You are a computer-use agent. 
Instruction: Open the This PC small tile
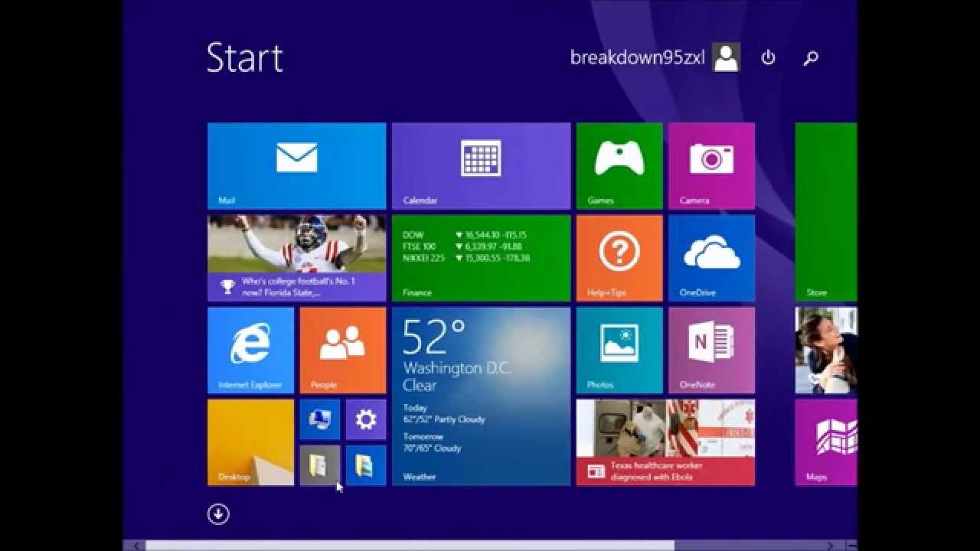(x=319, y=419)
